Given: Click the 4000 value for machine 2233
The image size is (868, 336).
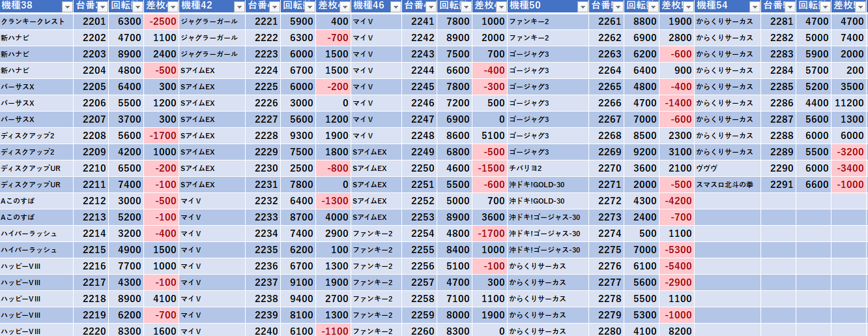Looking at the screenshot, I should (334, 217).
